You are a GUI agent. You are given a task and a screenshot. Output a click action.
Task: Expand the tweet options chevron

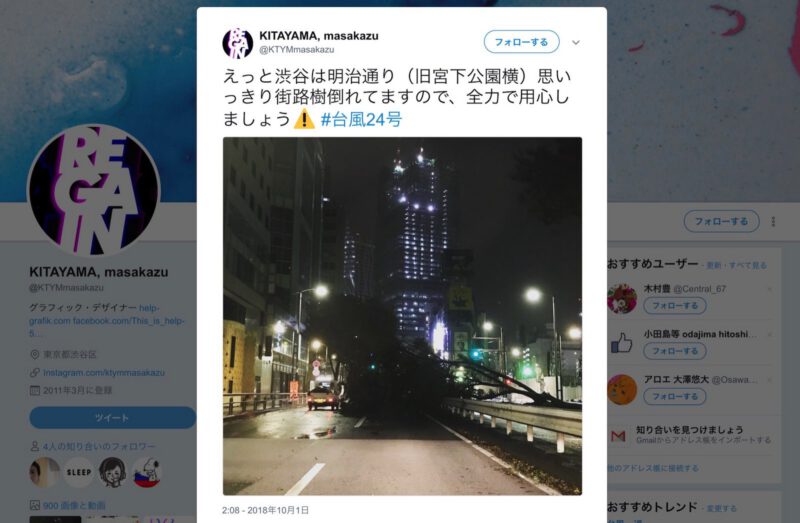click(576, 42)
